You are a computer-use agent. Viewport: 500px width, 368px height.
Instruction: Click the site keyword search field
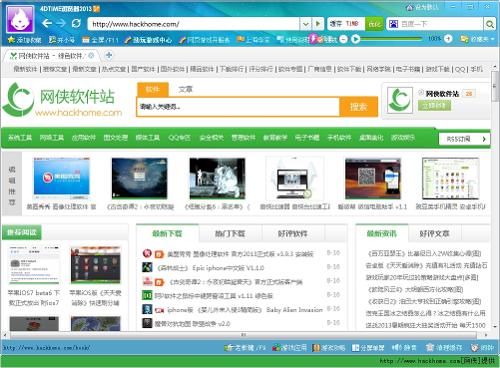238,107
